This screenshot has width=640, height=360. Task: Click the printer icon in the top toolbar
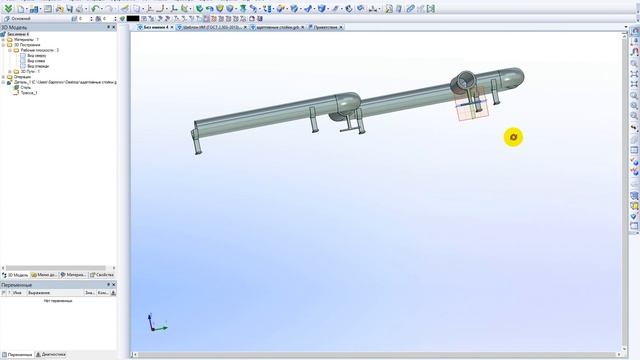click(x=80, y=9)
